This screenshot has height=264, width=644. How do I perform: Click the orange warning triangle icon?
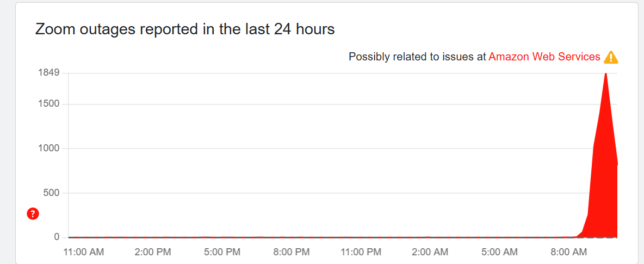pyautogui.click(x=611, y=57)
